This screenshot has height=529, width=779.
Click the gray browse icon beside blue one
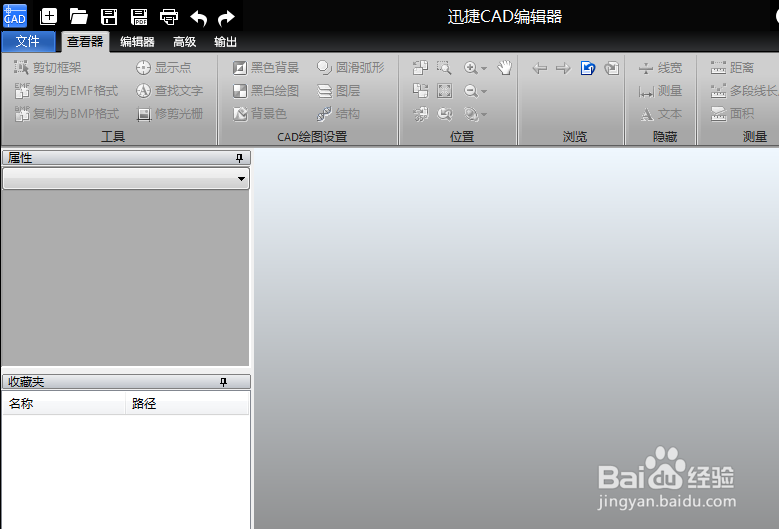pyautogui.click(x=612, y=68)
